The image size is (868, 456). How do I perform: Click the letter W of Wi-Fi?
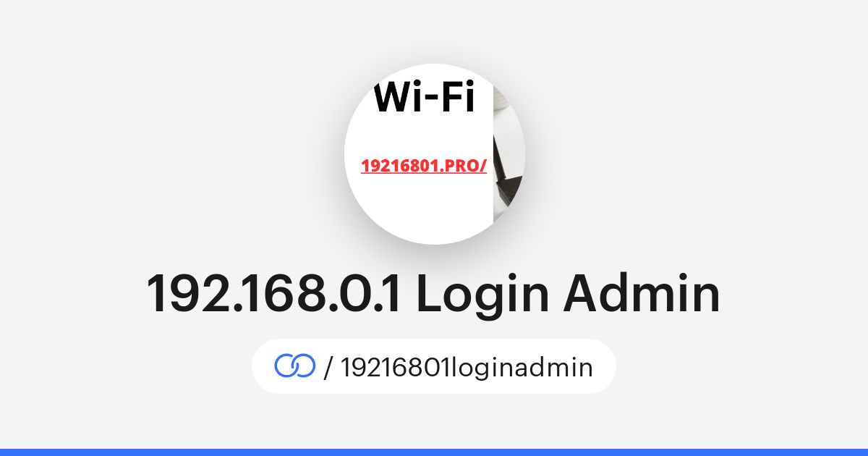click(393, 98)
